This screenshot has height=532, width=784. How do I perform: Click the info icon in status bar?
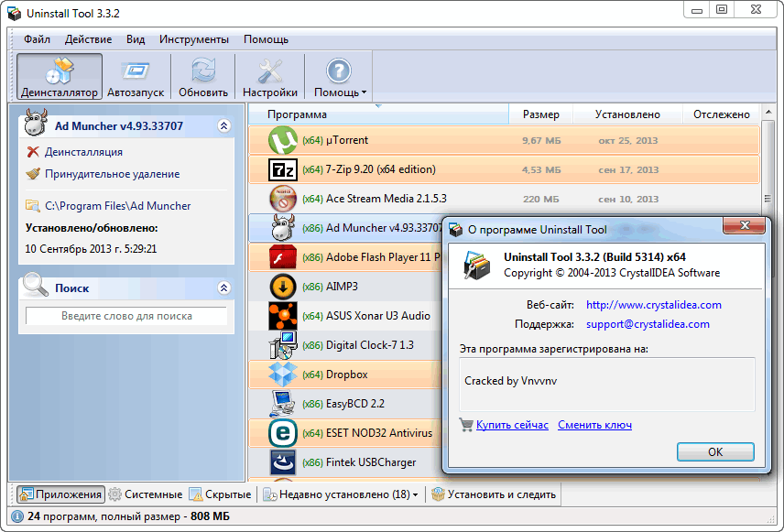click(x=17, y=516)
